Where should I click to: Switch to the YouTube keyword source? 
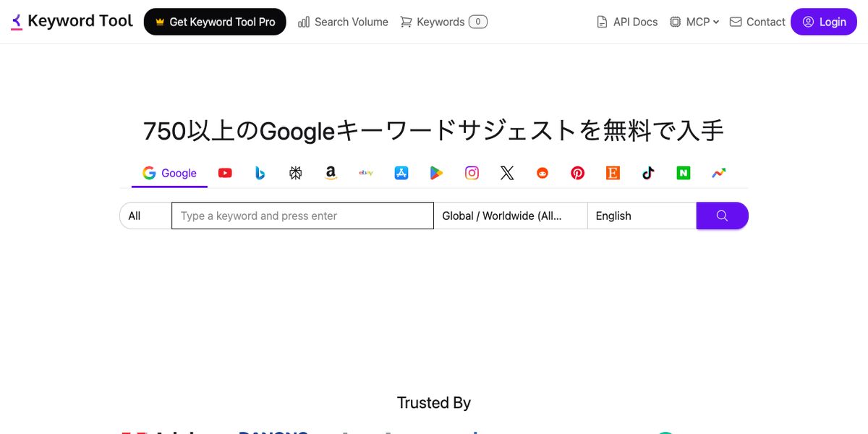(225, 173)
